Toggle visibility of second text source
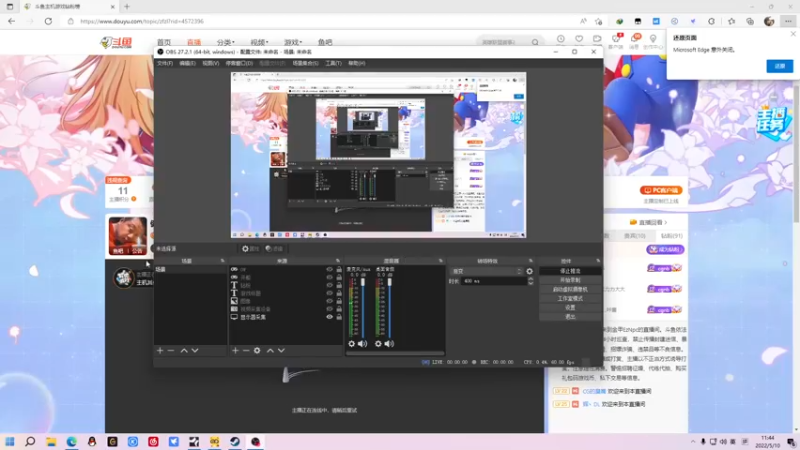This screenshot has width=800, height=450. [330, 293]
